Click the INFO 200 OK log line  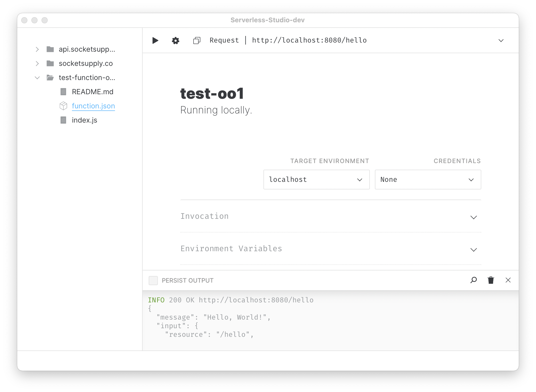click(x=231, y=300)
